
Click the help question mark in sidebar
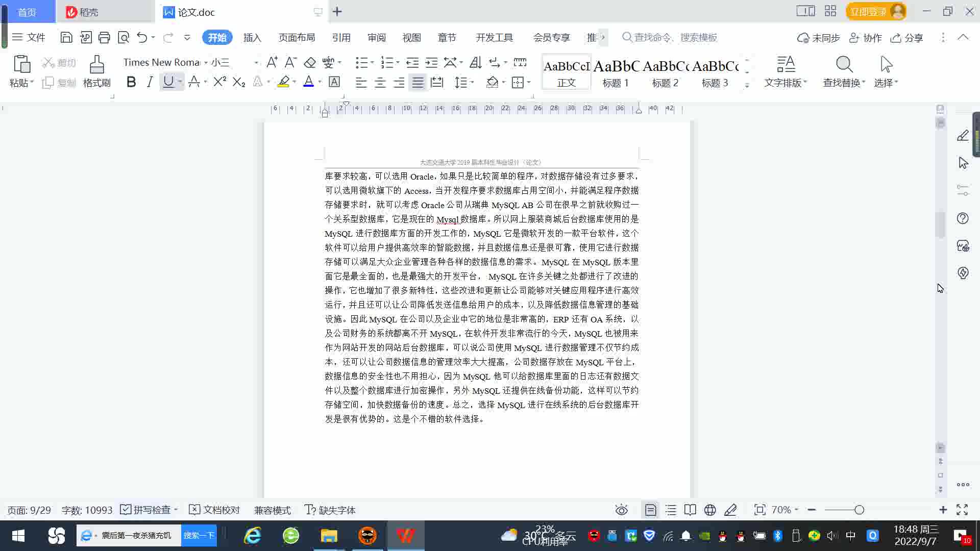click(963, 218)
